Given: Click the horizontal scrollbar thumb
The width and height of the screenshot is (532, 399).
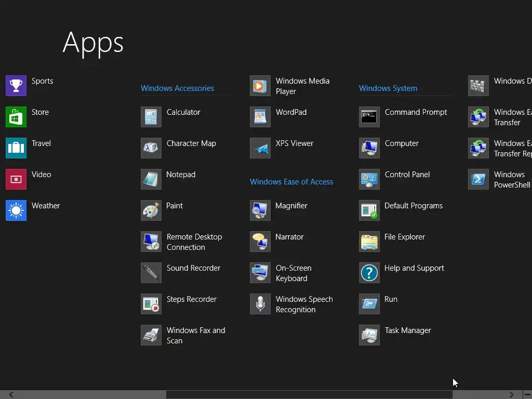Looking at the screenshot, I should (309, 395).
